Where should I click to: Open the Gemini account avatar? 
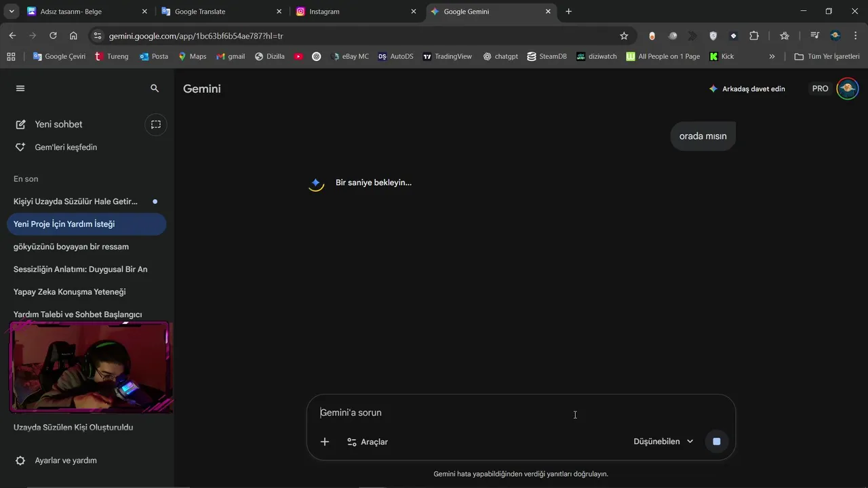pos(847,89)
